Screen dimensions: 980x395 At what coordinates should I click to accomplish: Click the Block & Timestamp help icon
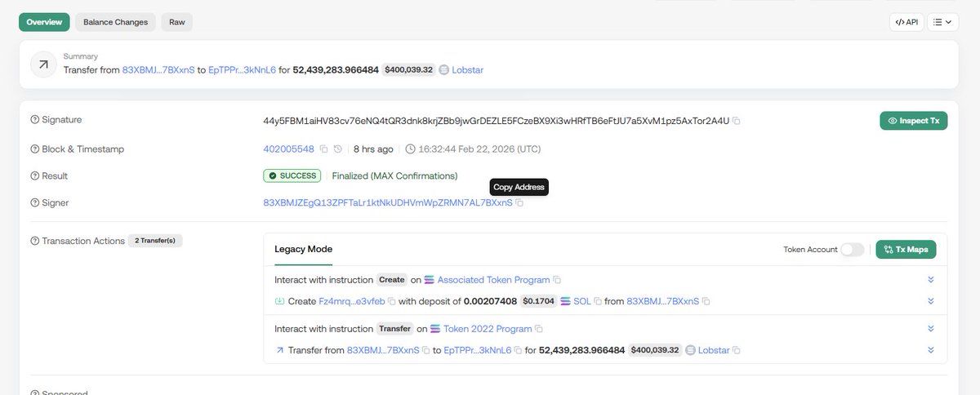click(x=34, y=149)
